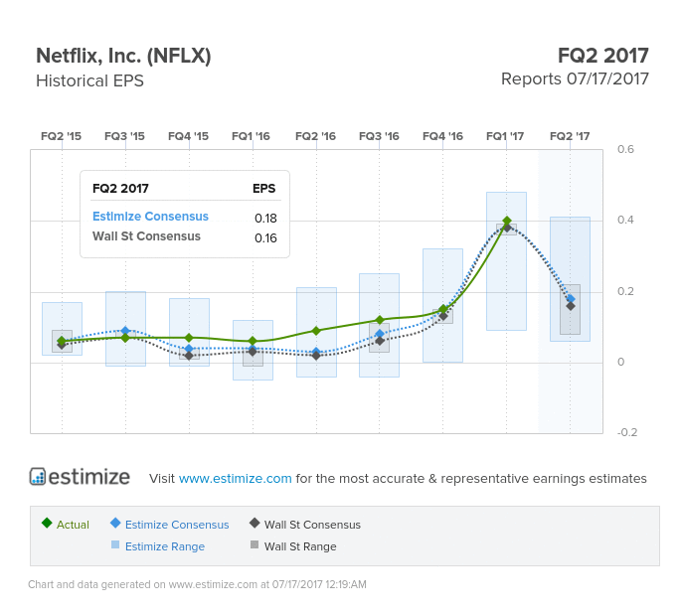The image size is (681, 616).
Task: Click the Estimize Consensus point for FQ2 '17
Action: pos(571,299)
